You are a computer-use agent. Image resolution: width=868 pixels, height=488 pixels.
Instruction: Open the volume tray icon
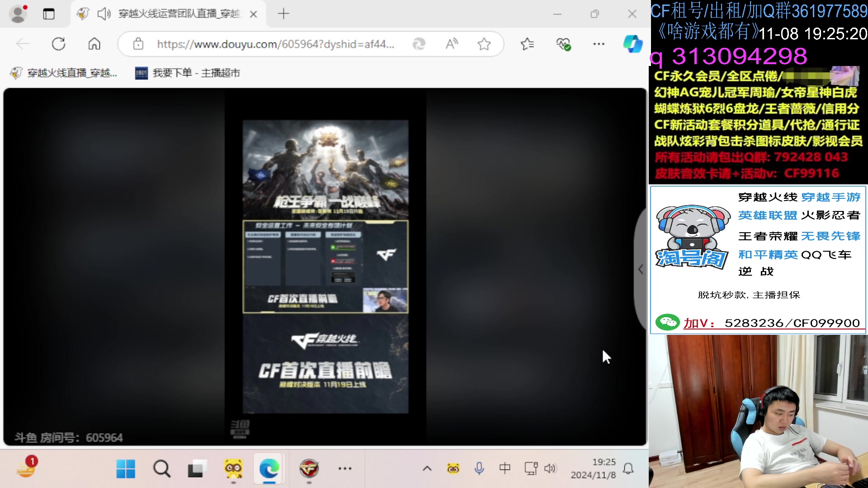(550, 469)
